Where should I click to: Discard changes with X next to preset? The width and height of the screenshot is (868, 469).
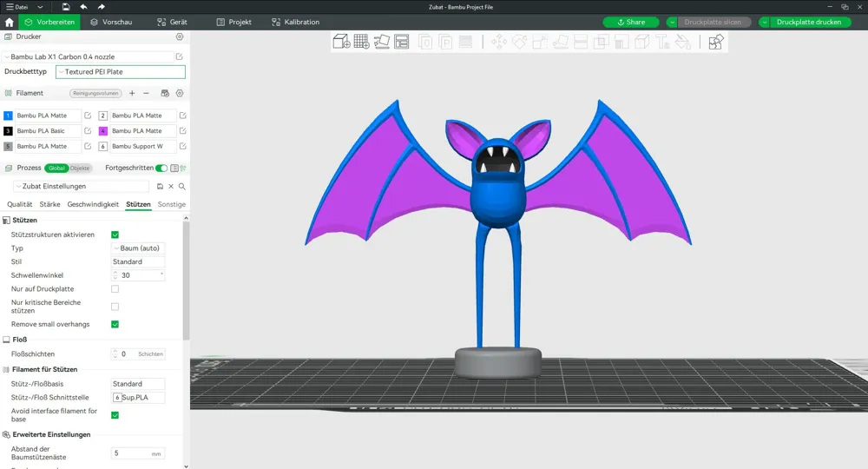click(171, 186)
